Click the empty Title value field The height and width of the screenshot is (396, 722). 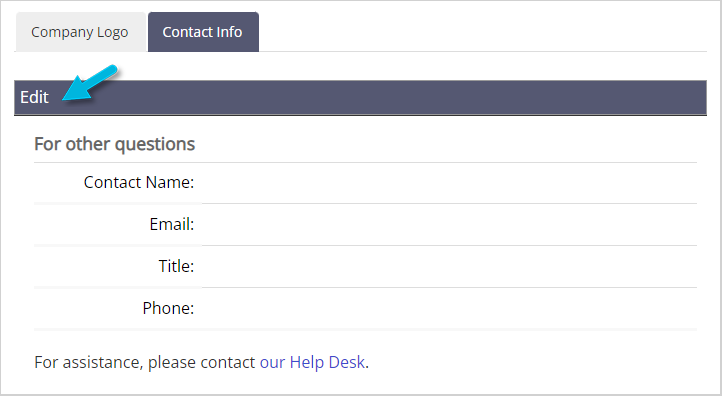point(449,267)
